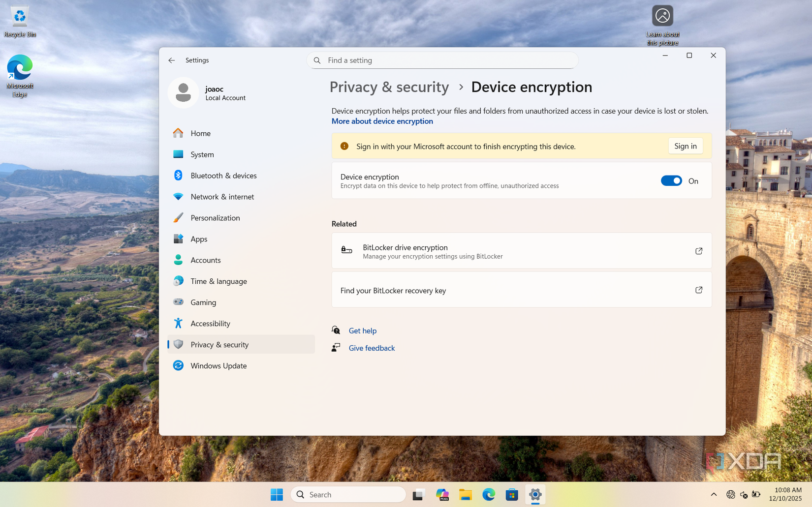Open Accessibility settings

click(x=210, y=324)
